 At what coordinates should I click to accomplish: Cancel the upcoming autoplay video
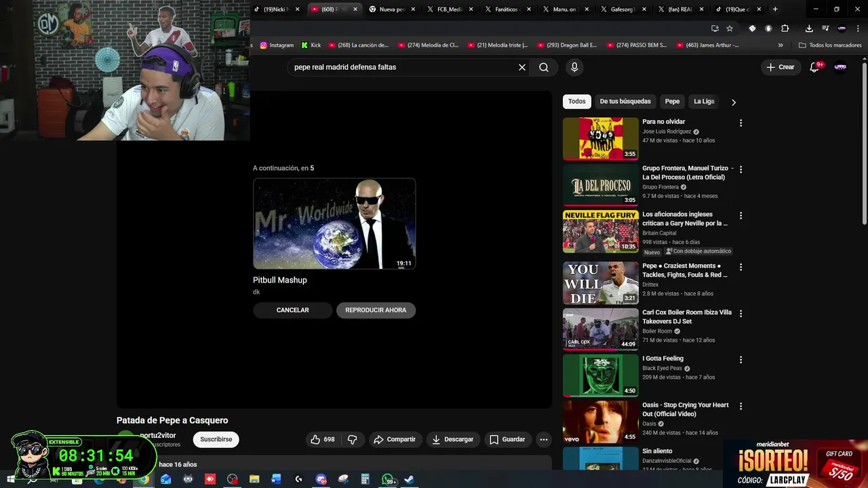coord(293,310)
